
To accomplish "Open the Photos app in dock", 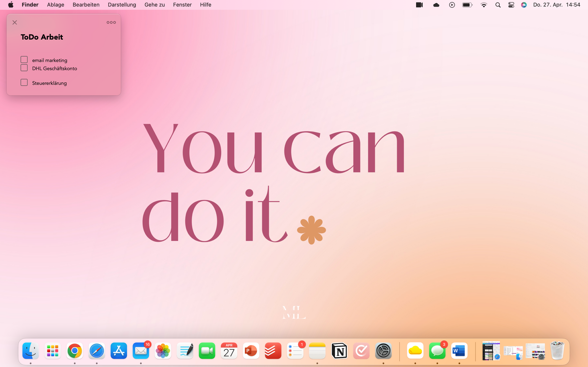I will 163,351.
